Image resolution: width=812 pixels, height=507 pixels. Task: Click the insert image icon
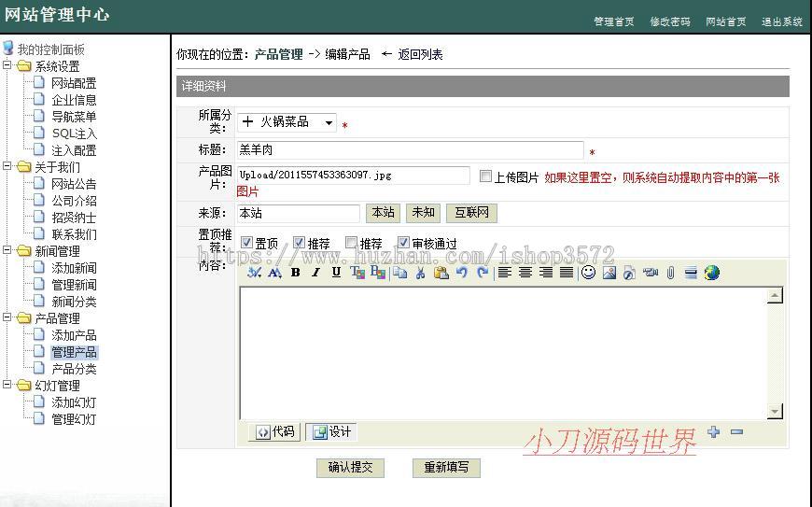click(x=609, y=273)
